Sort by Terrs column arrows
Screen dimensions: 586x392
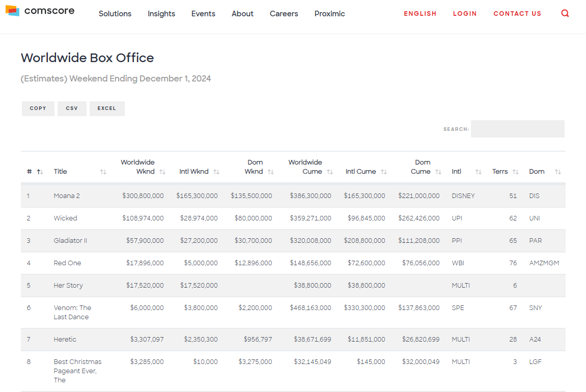[x=515, y=172]
